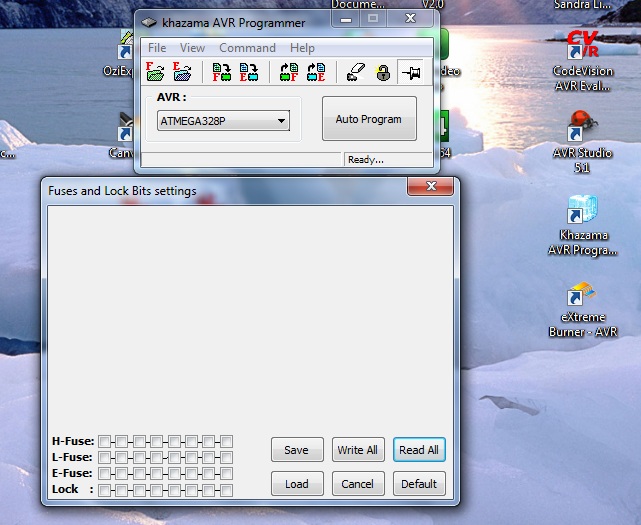Click the Write All button
Image resolution: width=641 pixels, height=525 pixels.
point(357,450)
